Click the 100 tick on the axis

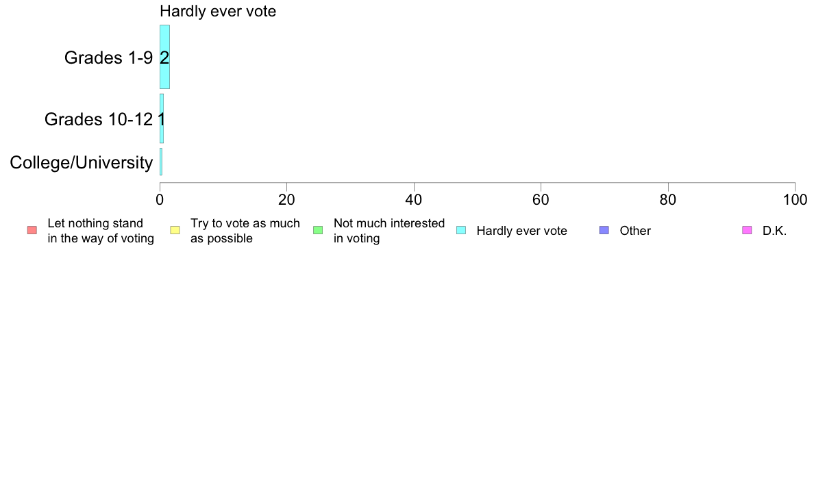[795, 200]
